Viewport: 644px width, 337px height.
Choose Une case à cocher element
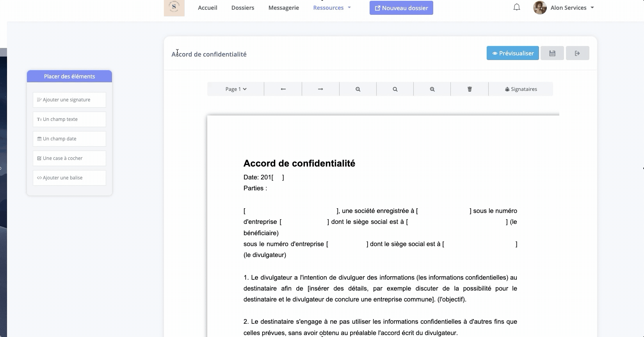69,158
